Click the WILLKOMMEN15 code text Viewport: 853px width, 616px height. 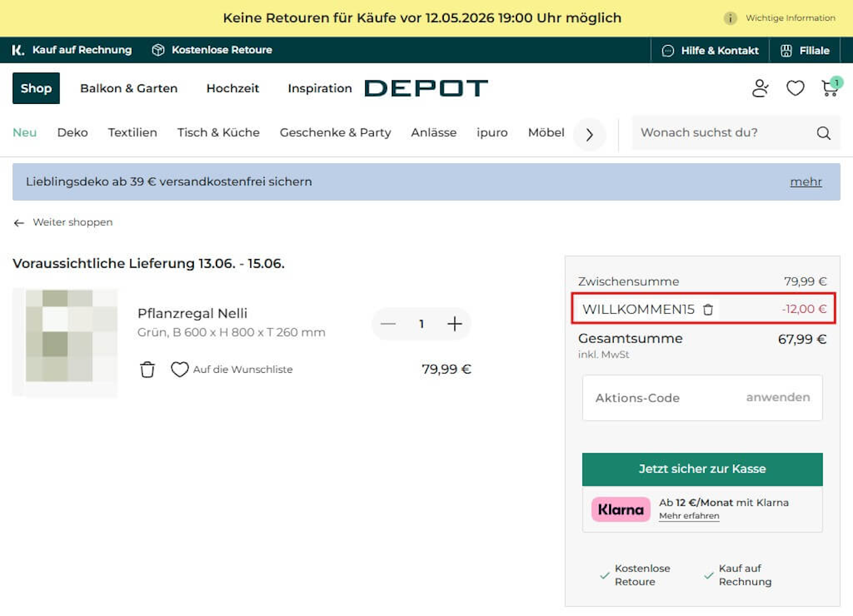point(638,309)
